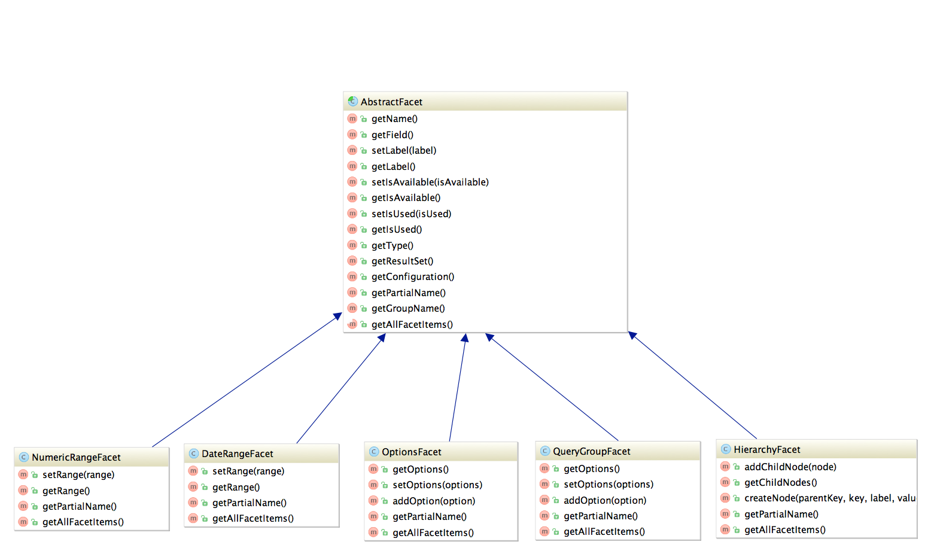
Task: Select getChildNodes() in HierarchyFacet
Action: (x=780, y=482)
